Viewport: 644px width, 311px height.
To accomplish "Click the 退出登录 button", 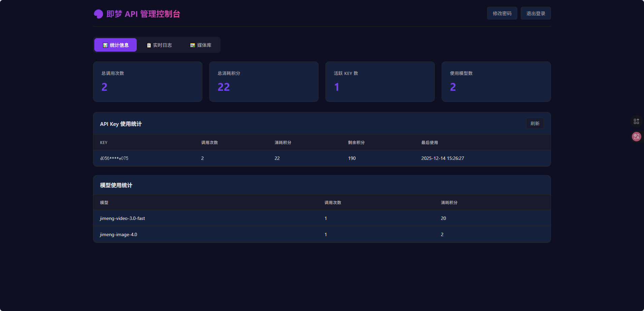I will pos(536,13).
